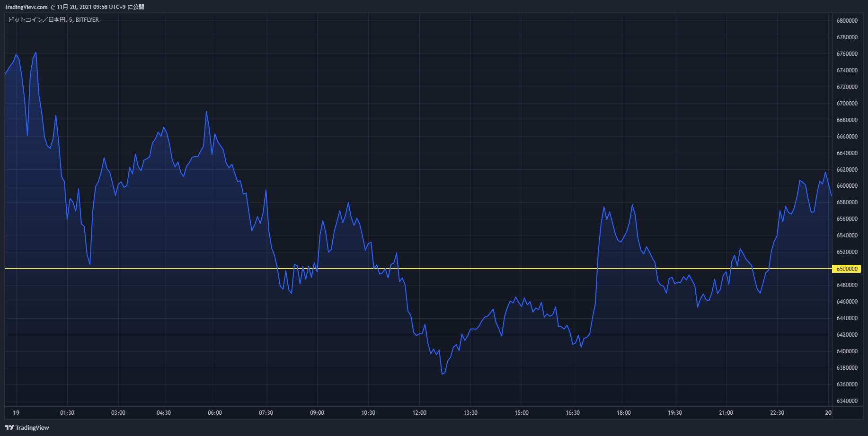The height and width of the screenshot is (436, 868).
Task: Click the 6720000 price axis label
Action: (847, 87)
